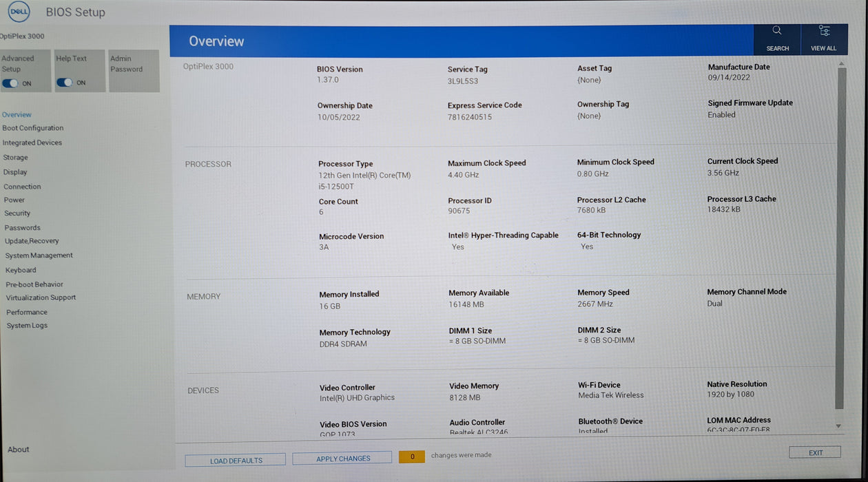Click Processor L2 Cache 7680 kB
This screenshot has width=868, height=482.
click(592, 210)
